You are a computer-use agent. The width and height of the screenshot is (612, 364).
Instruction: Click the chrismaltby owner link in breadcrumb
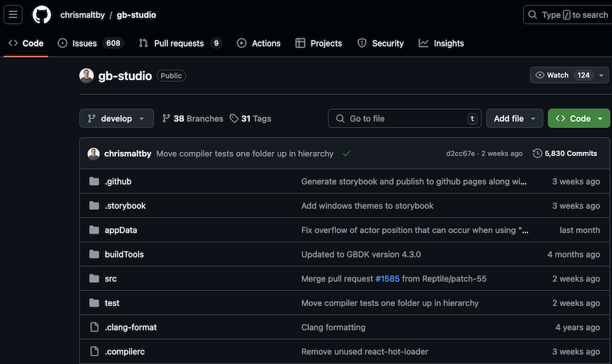82,15
